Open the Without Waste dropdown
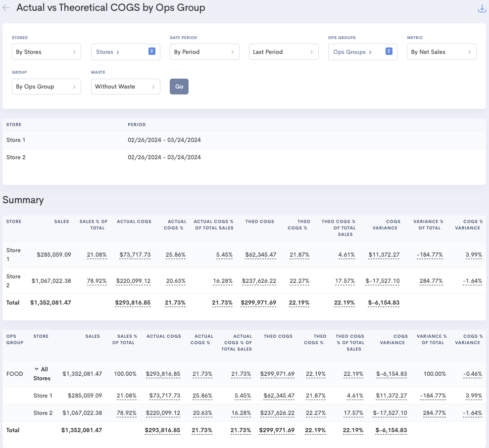 126,87
